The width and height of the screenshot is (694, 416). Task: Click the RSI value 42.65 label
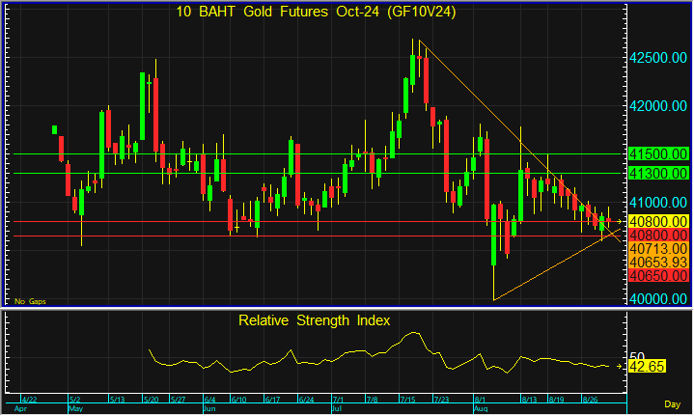pos(647,367)
